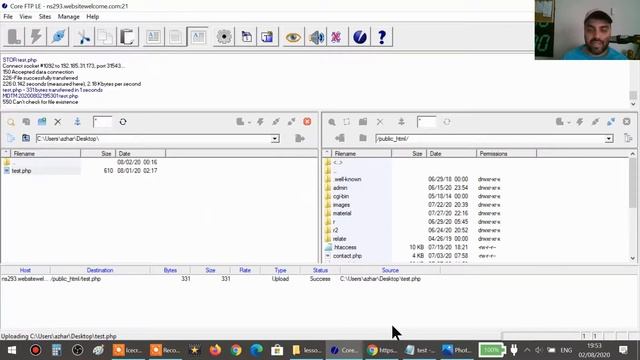Click local filter input field
This screenshot has height=360, width=640.
[x=102, y=122]
